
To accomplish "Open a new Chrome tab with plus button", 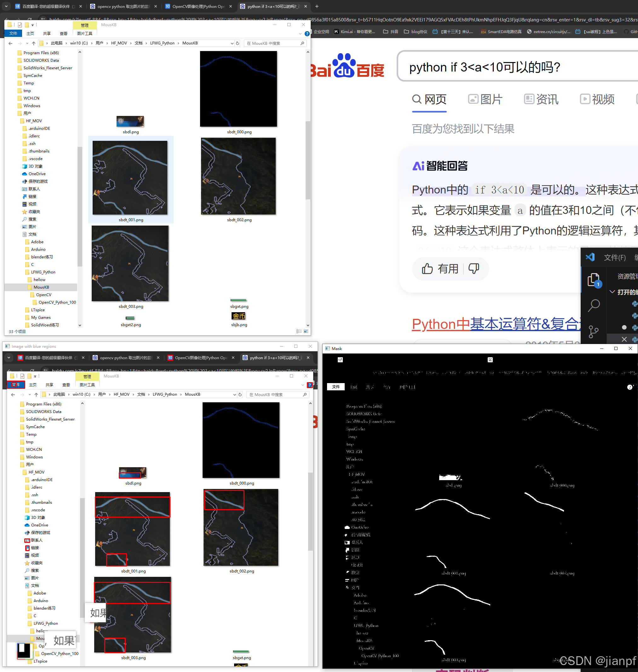I will pos(317,6).
